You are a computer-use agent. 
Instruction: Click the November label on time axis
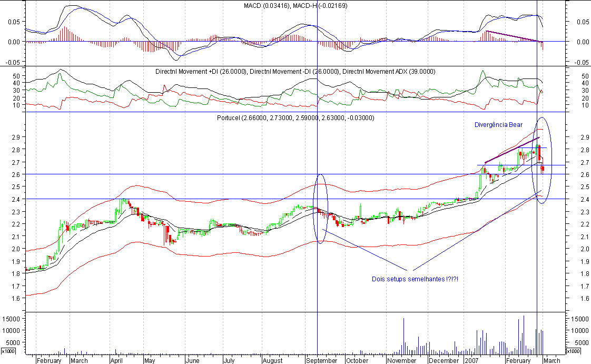click(402, 361)
